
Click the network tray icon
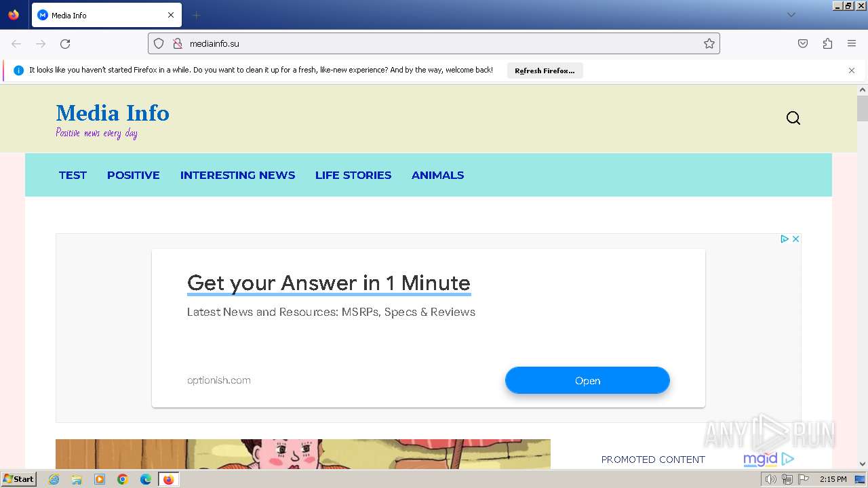pyautogui.click(x=787, y=479)
